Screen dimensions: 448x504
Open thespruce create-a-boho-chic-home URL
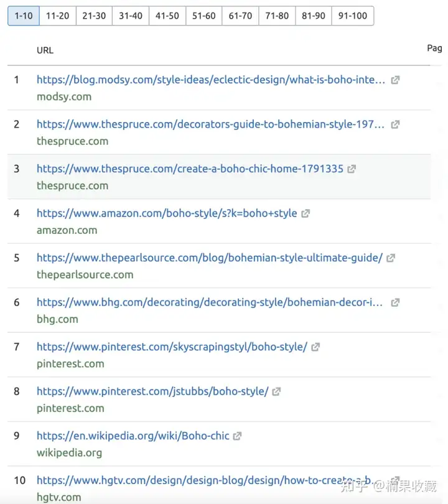click(x=190, y=169)
